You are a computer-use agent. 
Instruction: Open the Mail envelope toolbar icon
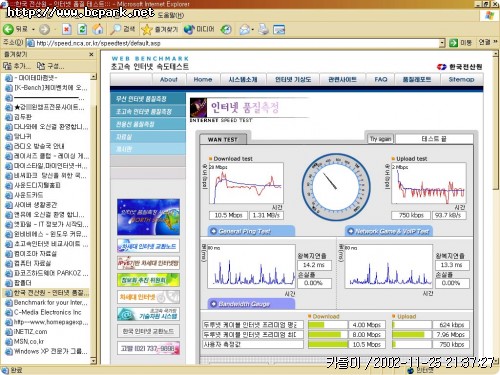pyautogui.click(x=245, y=29)
